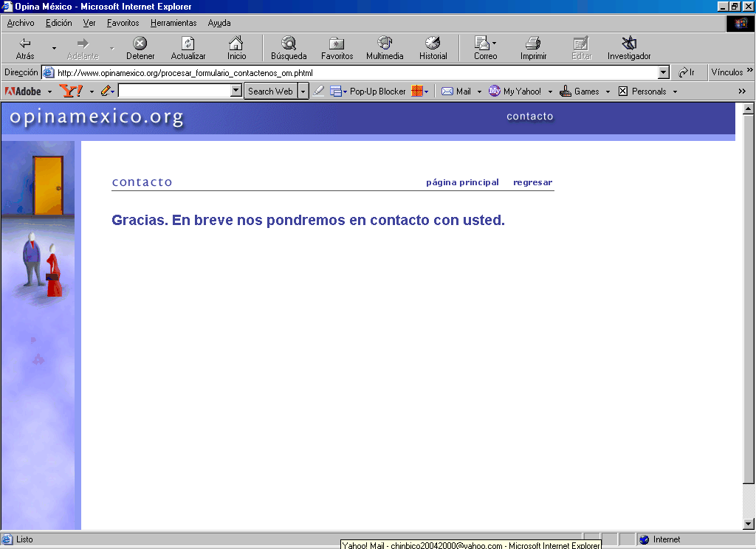Image resolution: width=756 pixels, height=549 pixels.
Task: Open the Investigador toolbar icon
Action: pyautogui.click(x=629, y=44)
